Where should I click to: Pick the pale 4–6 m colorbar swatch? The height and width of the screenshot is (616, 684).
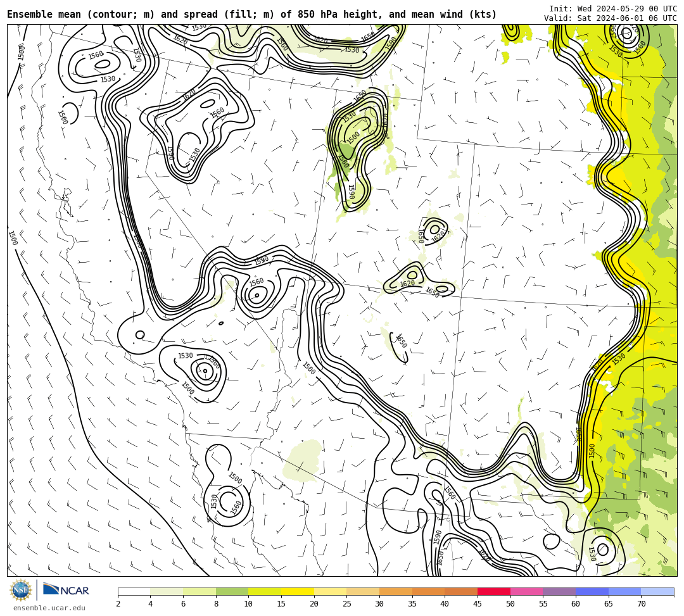pos(167,591)
